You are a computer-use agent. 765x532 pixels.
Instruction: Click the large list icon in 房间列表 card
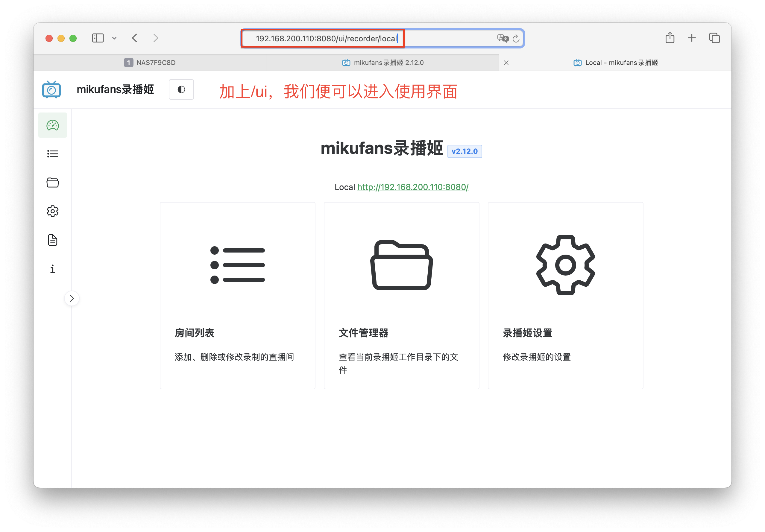238,265
